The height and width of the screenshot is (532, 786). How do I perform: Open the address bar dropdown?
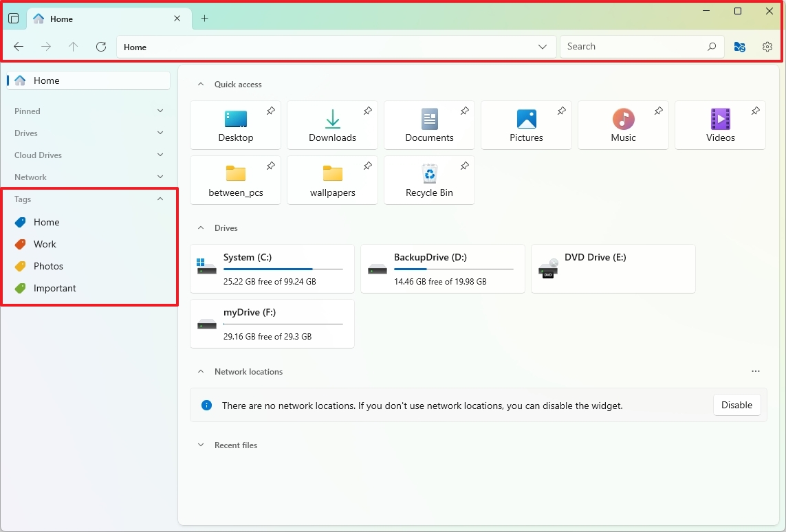543,47
